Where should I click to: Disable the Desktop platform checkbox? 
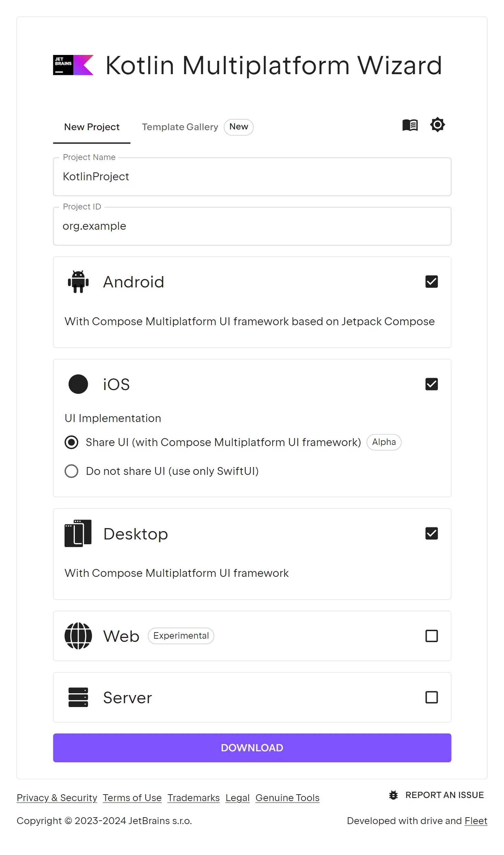pos(431,533)
